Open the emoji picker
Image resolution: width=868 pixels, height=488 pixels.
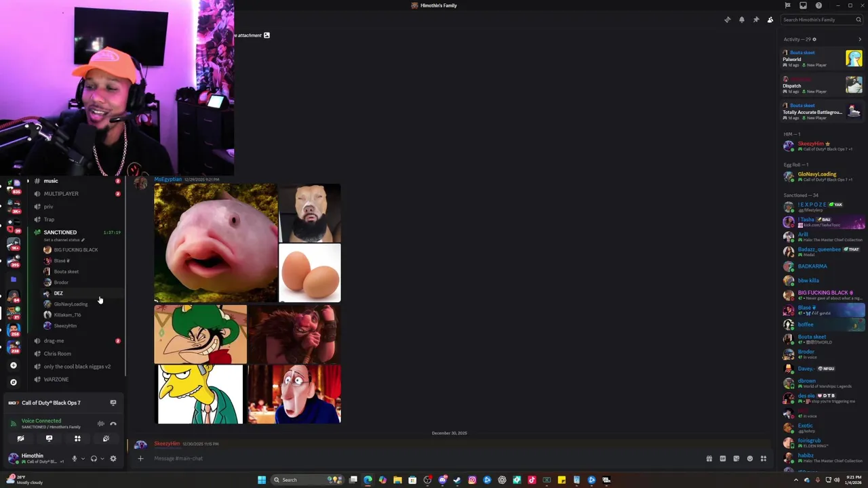pos(750,459)
